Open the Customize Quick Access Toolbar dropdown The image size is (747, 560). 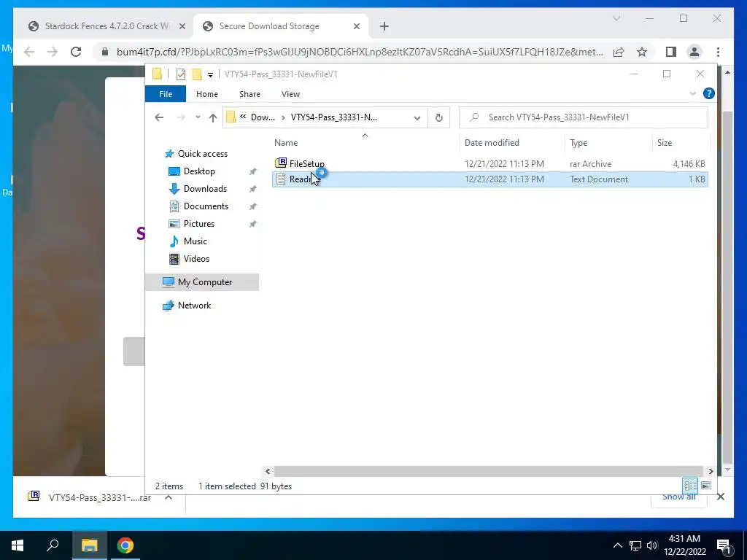tap(210, 75)
